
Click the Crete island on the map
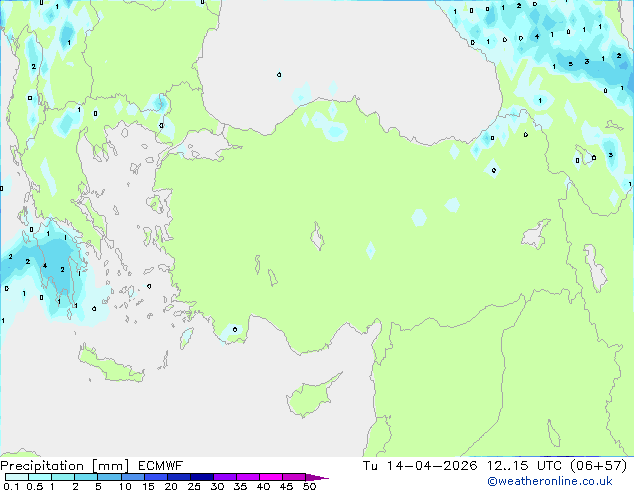pos(109,364)
